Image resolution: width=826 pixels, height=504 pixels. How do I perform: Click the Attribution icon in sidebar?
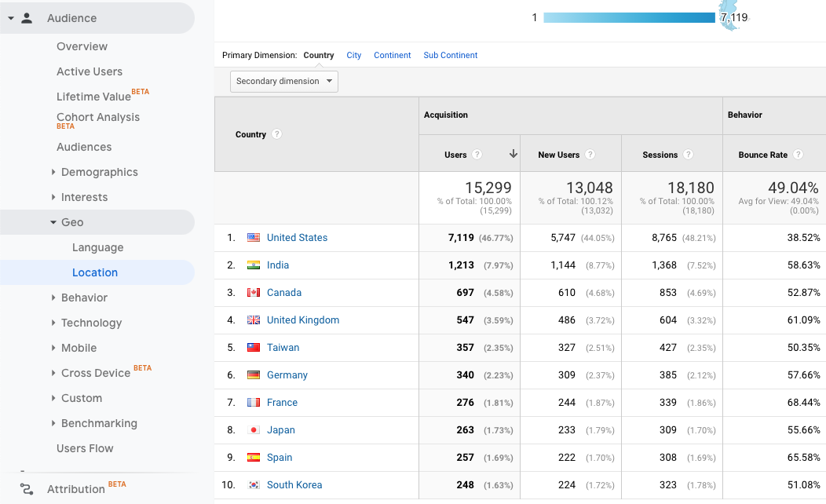[27, 489]
